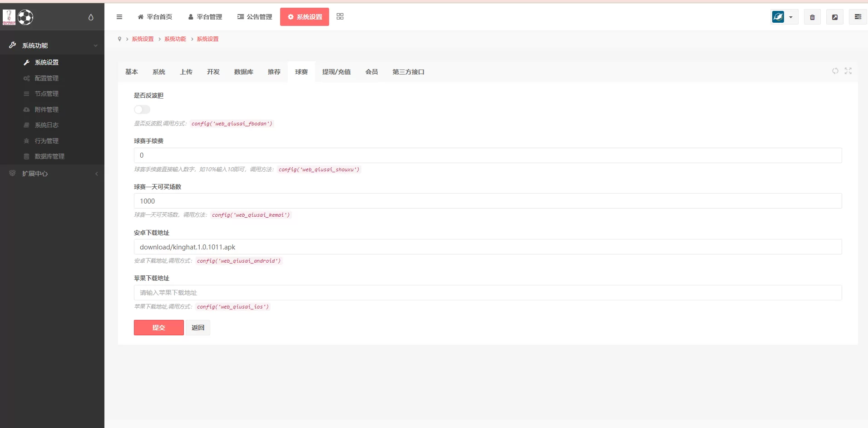Click the 提交 submit button

tap(159, 328)
